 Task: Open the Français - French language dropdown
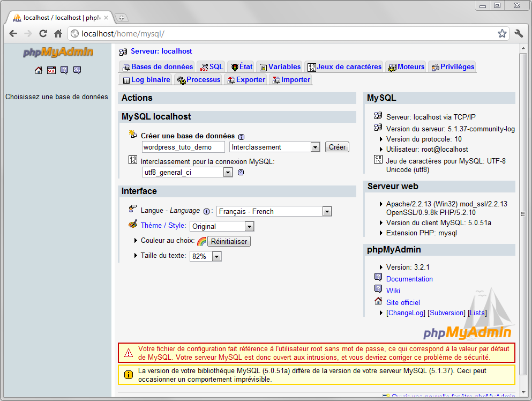pyautogui.click(x=274, y=212)
